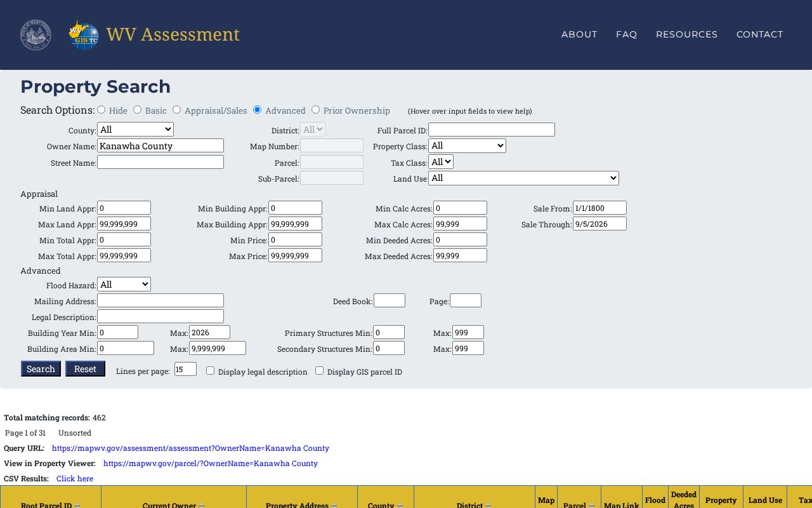
Task: Open the RESOURCES menu item
Action: (x=686, y=34)
